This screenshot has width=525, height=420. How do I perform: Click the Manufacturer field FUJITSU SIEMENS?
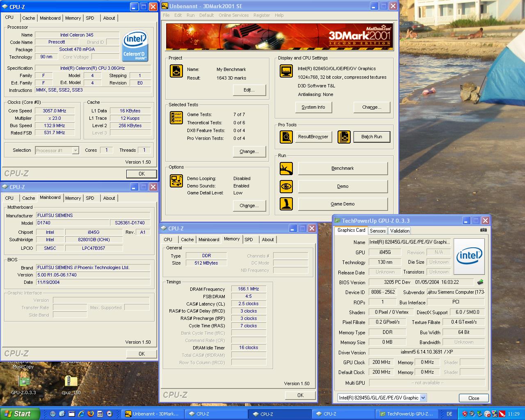(x=93, y=215)
